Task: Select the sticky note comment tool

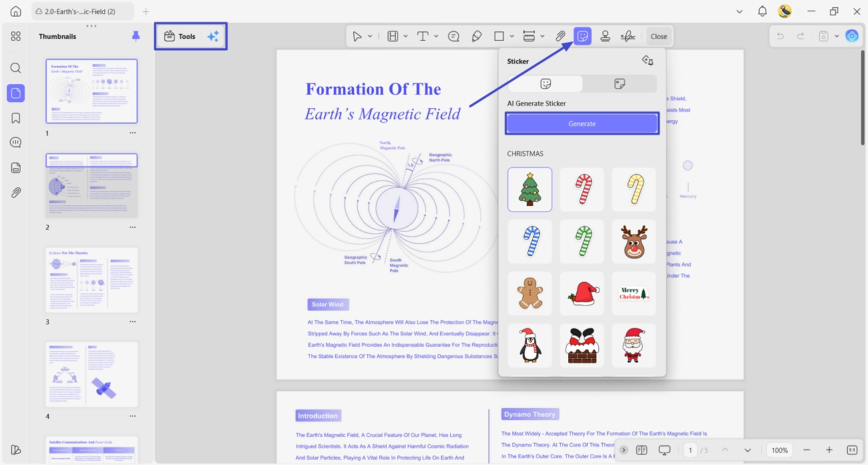Action: (454, 36)
